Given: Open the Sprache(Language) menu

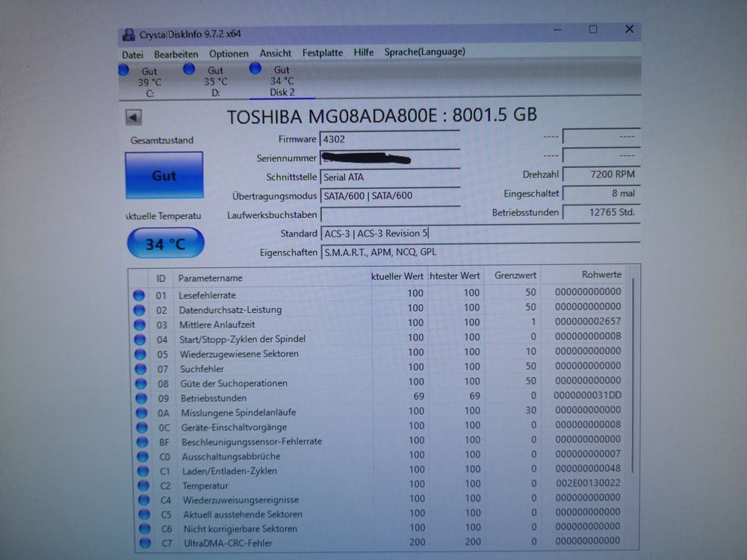Looking at the screenshot, I should click(x=425, y=52).
